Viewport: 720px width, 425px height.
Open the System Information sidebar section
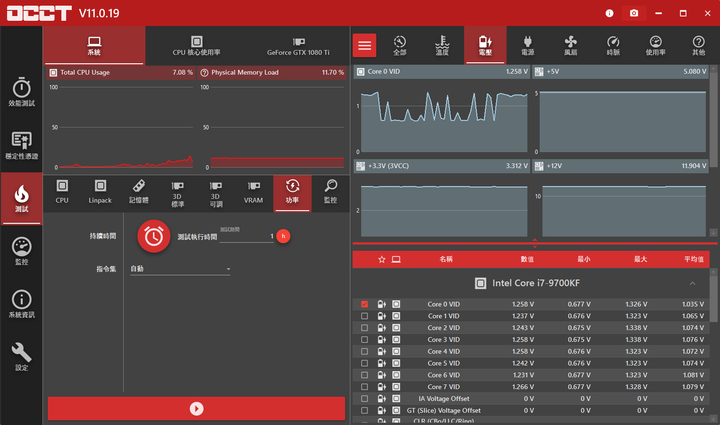[x=22, y=304]
